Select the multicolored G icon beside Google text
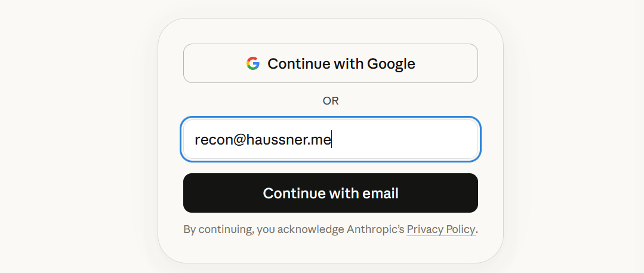 click(253, 63)
